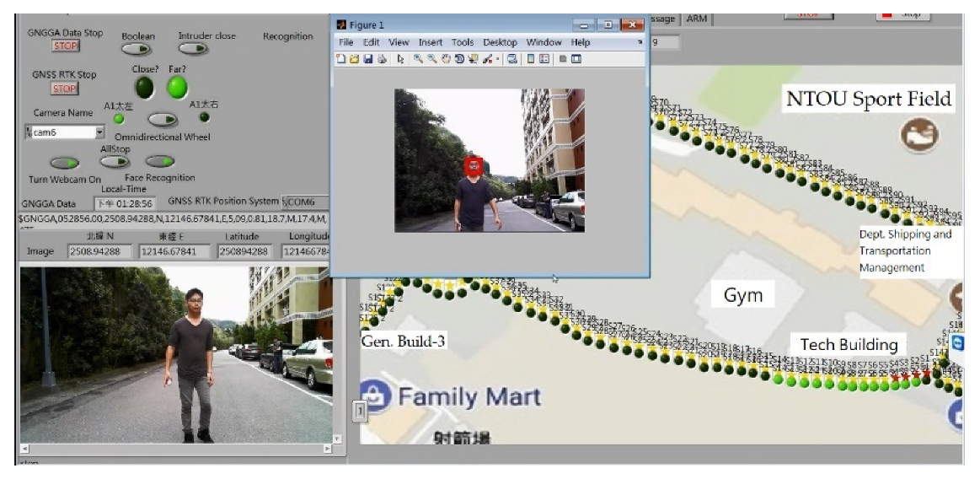Open the Camera Name cam6 dropdown
The image size is (980, 479).
(x=99, y=132)
